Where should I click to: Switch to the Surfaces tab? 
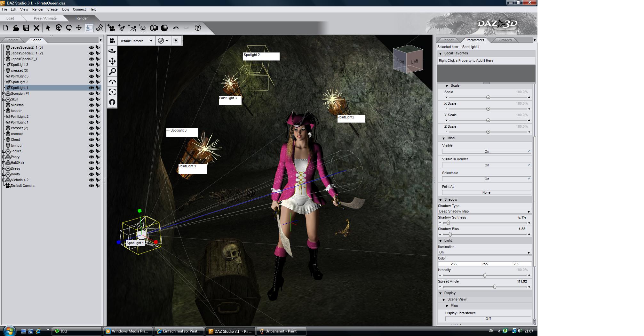click(505, 40)
